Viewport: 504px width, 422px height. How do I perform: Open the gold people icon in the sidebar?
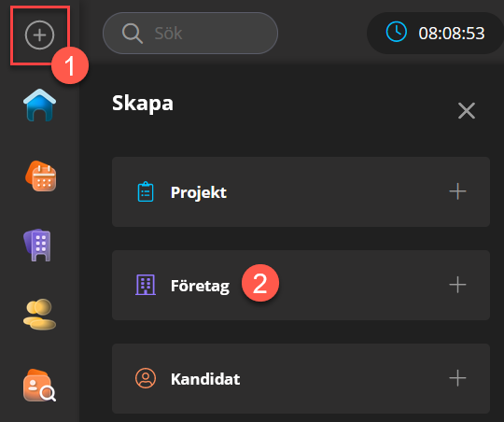[x=39, y=315]
